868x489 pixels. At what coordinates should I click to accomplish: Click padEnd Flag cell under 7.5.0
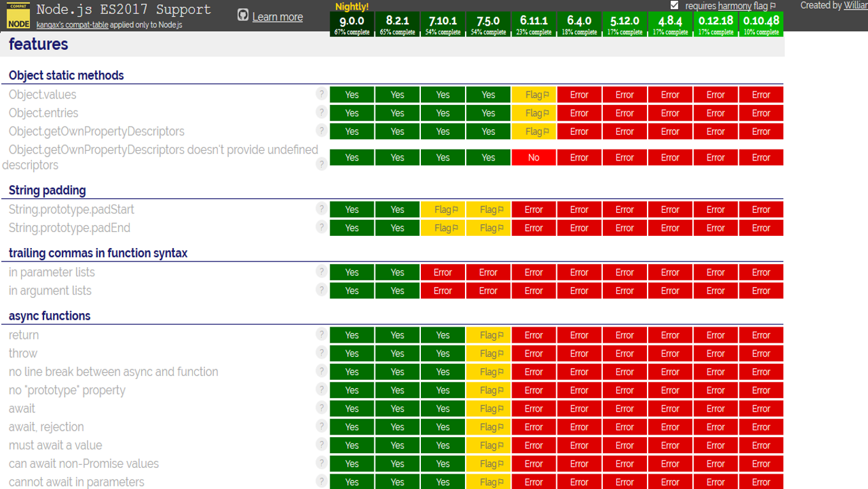pyautogui.click(x=488, y=228)
